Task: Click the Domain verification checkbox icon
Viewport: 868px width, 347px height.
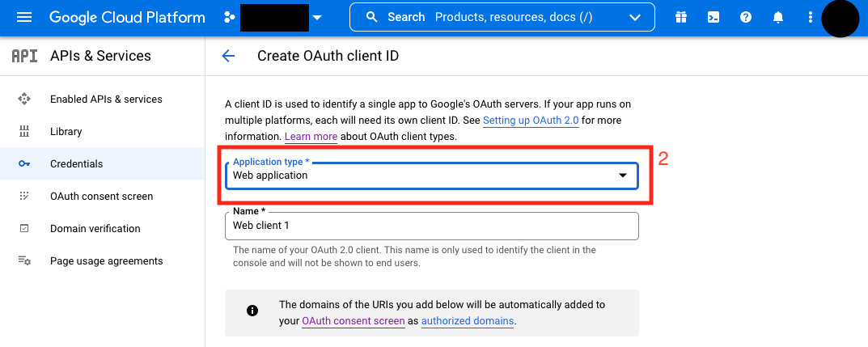Action: click(23, 228)
